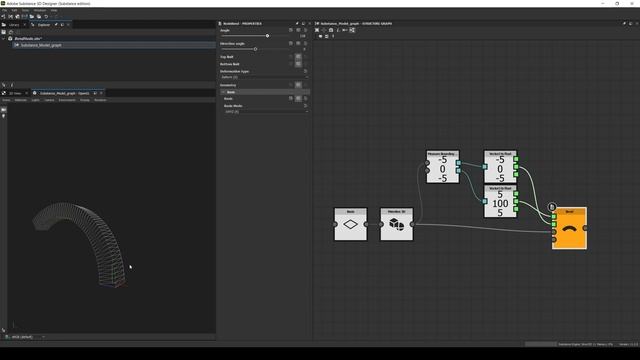The image size is (640, 360).
Task: Switch to the Explorer tab
Action: click(x=44, y=25)
